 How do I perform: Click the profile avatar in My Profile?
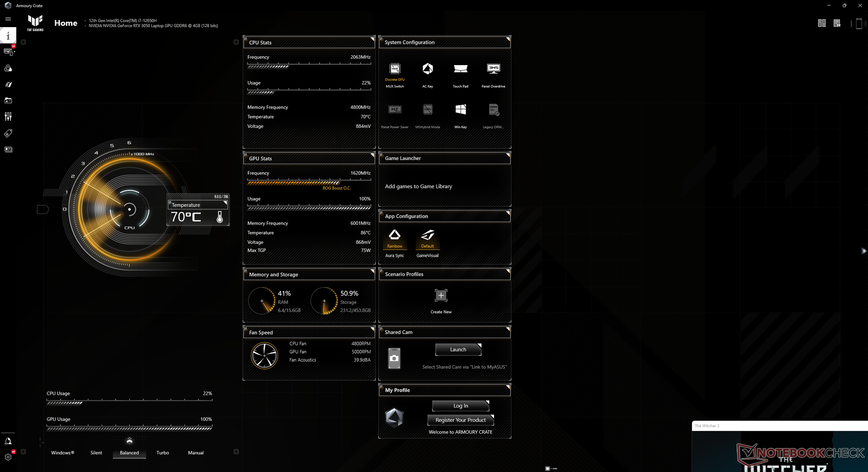pos(394,418)
